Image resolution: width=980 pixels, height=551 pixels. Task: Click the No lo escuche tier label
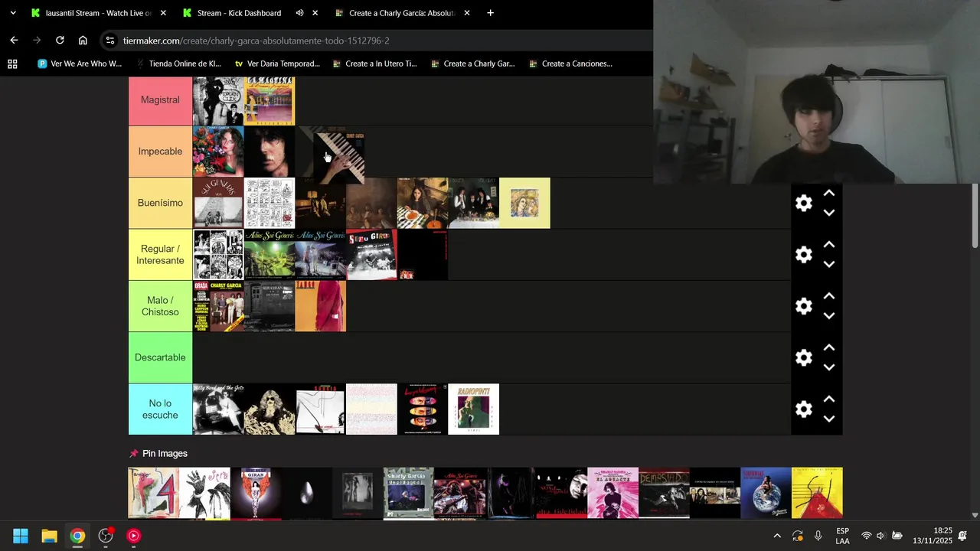coord(160,409)
